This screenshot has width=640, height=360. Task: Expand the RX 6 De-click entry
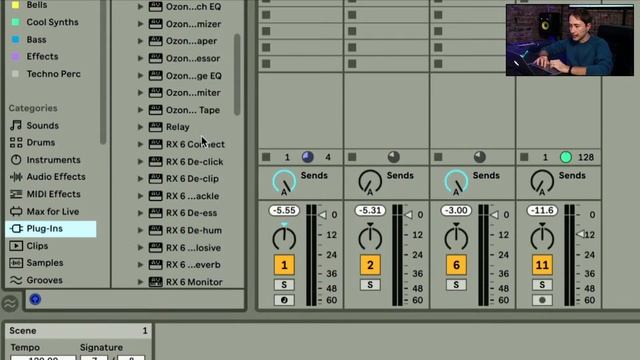click(x=140, y=162)
